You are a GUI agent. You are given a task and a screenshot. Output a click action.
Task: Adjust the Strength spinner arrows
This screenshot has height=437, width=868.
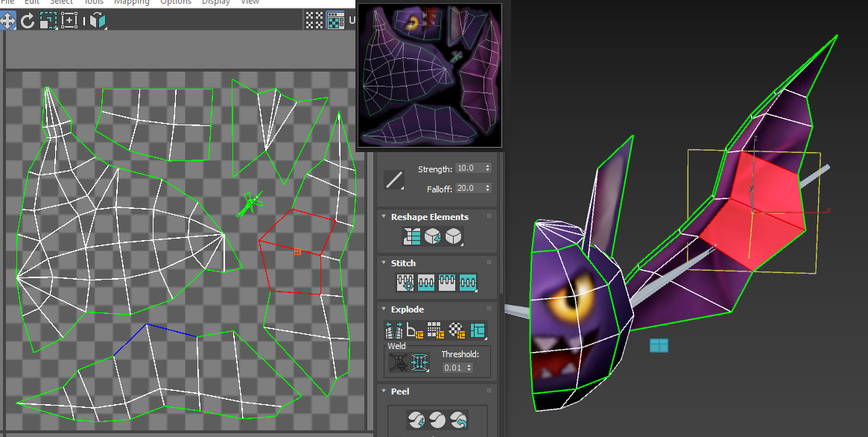coord(488,168)
